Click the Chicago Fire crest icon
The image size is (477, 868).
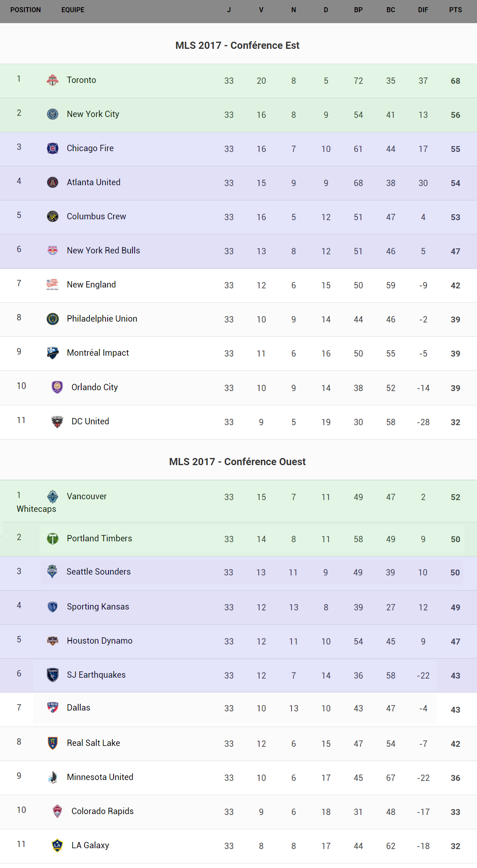click(53, 148)
